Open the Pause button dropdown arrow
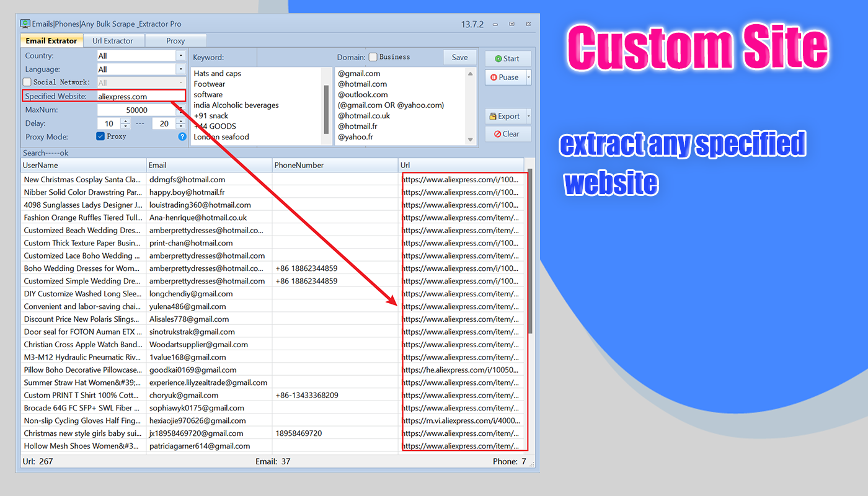 tap(528, 77)
